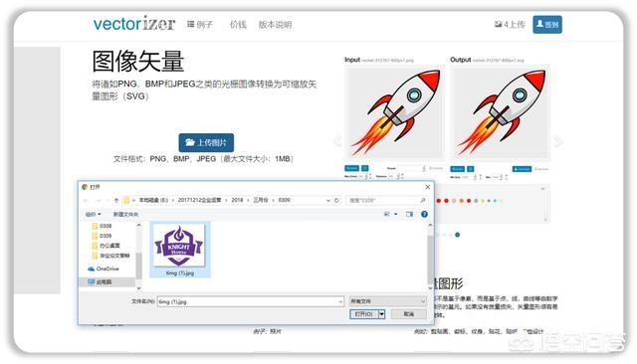Expand the arrow beside the 打开 button
This screenshot has height=364, width=637.
[x=381, y=314]
